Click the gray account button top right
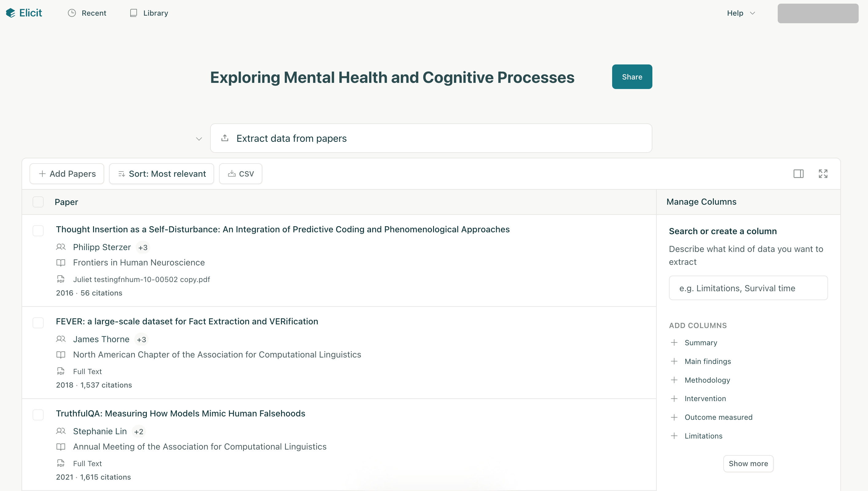Screen dimensions: 868x491 tap(818, 14)
